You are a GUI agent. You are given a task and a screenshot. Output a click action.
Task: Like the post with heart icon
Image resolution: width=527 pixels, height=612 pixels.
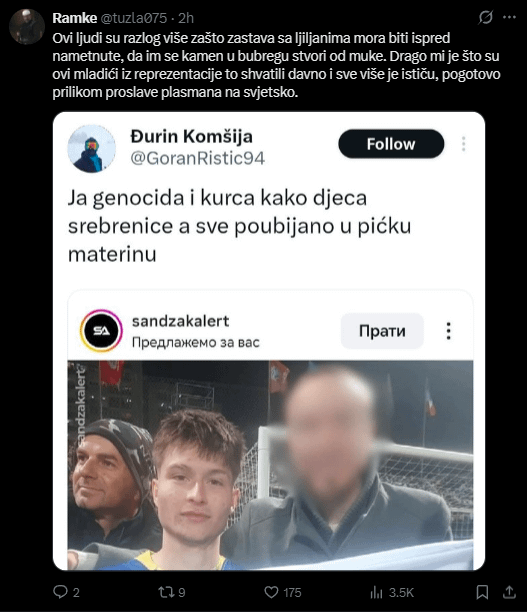click(271, 592)
